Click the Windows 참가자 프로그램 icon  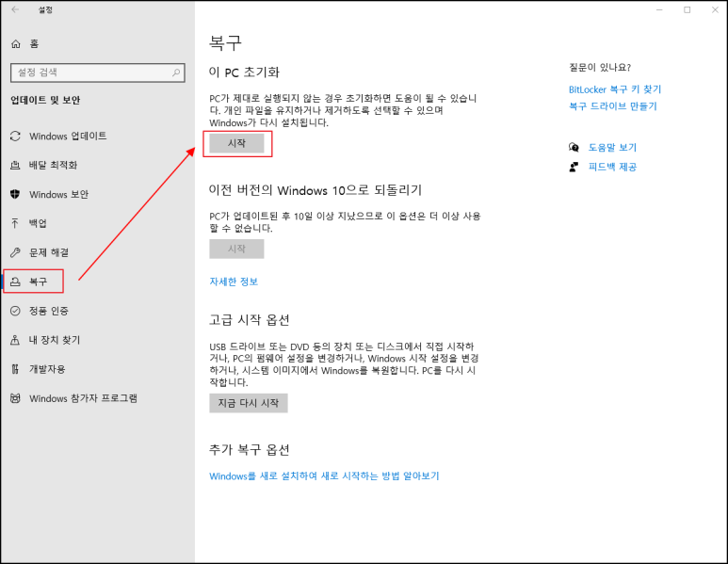pos(15,398)
